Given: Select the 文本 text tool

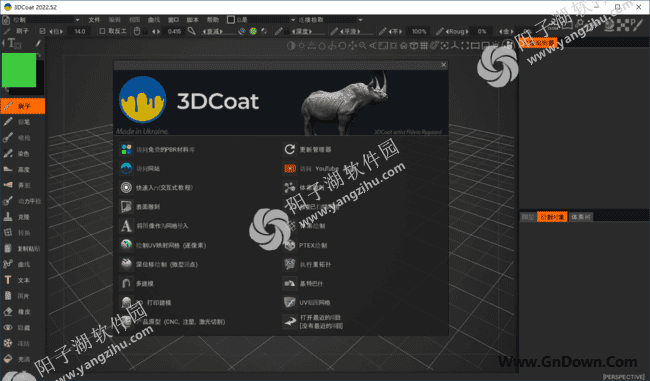Looking at the screenshot, I should tap(23, 280).
